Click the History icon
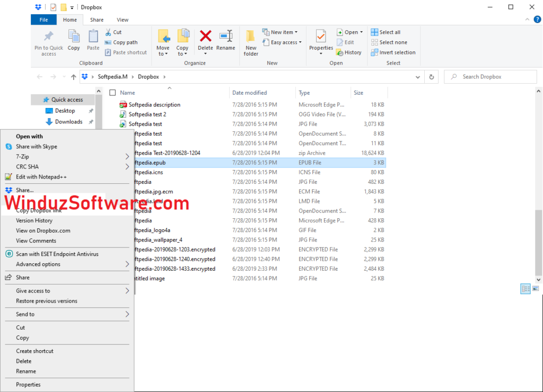Viewport: 543px width, 392px height. (340, 52)
